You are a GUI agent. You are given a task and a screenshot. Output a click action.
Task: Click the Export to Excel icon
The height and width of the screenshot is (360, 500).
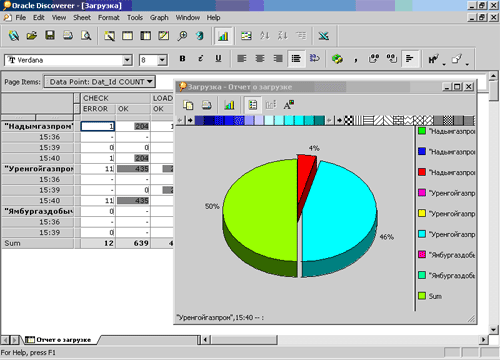coord(323,36)
